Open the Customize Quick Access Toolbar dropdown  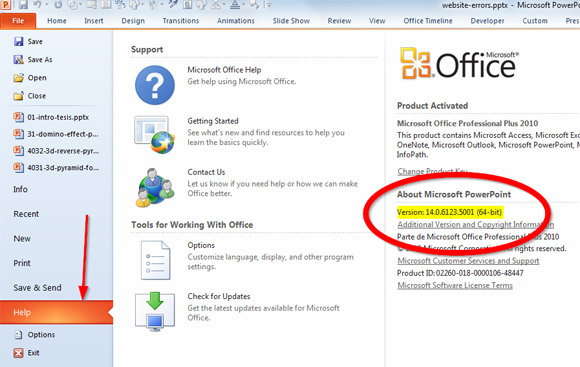click(x=268, y=5)
